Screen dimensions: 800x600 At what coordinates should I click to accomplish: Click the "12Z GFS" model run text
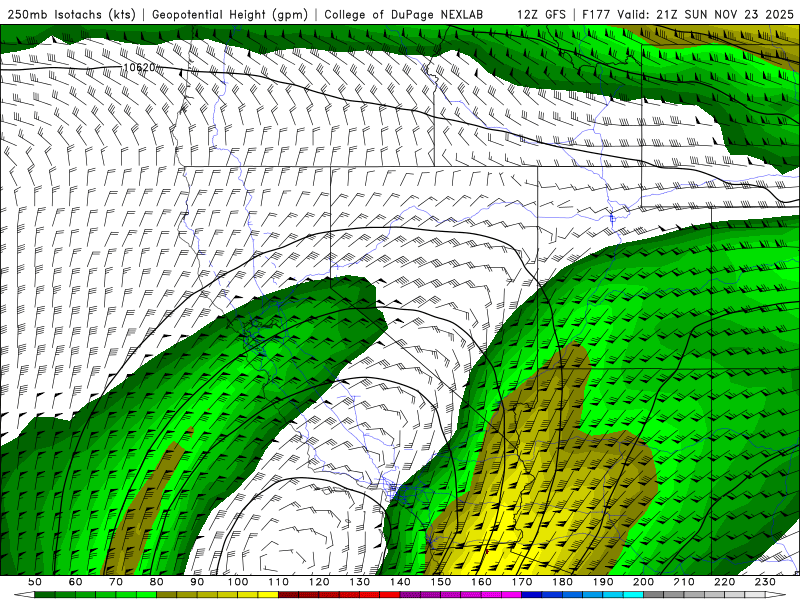541,15
